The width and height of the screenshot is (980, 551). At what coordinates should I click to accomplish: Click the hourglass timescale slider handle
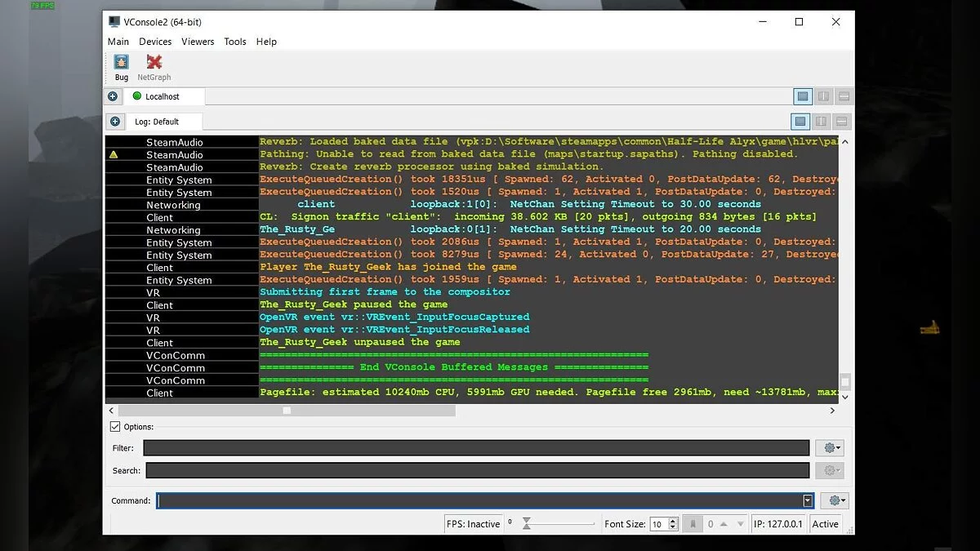(x=528, y=524)
